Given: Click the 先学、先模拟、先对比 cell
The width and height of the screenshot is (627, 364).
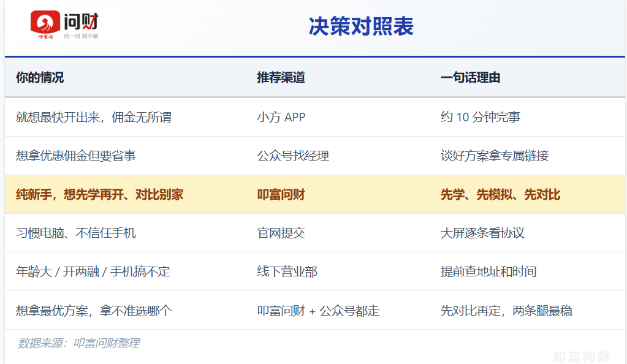Looking at the screenshot, I should [x=501, y=194].
